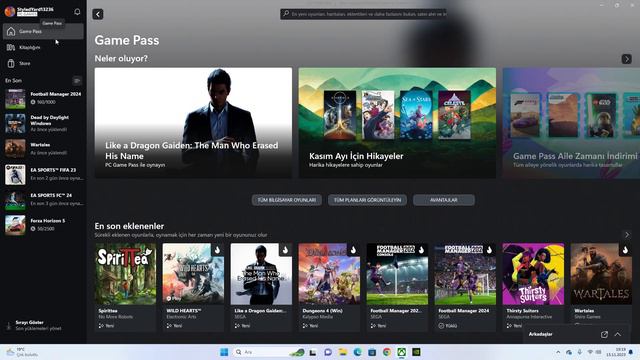This screenshot has height=360, width=640.
Task: Open the Spirittea game card
Action: click(125, 287)
